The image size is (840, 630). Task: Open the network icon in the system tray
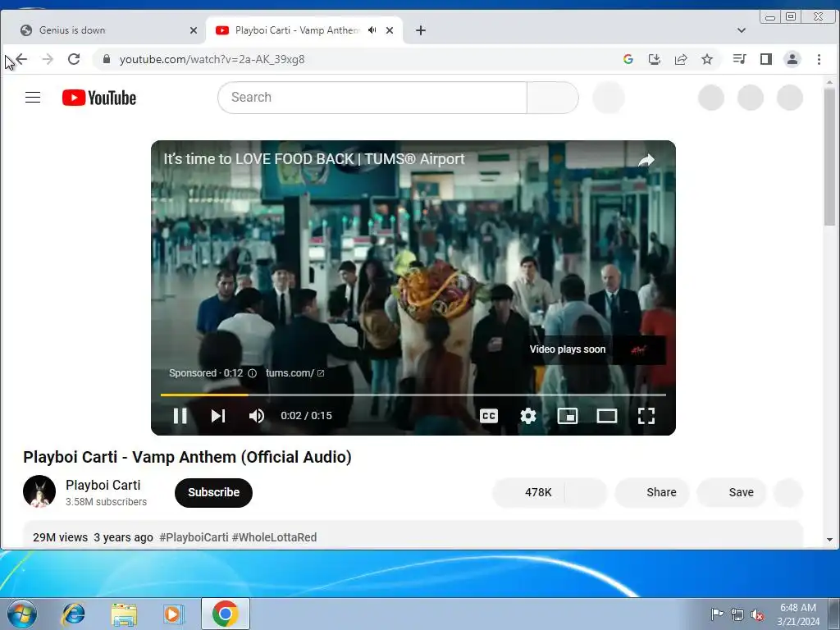(x=737, y=615)
